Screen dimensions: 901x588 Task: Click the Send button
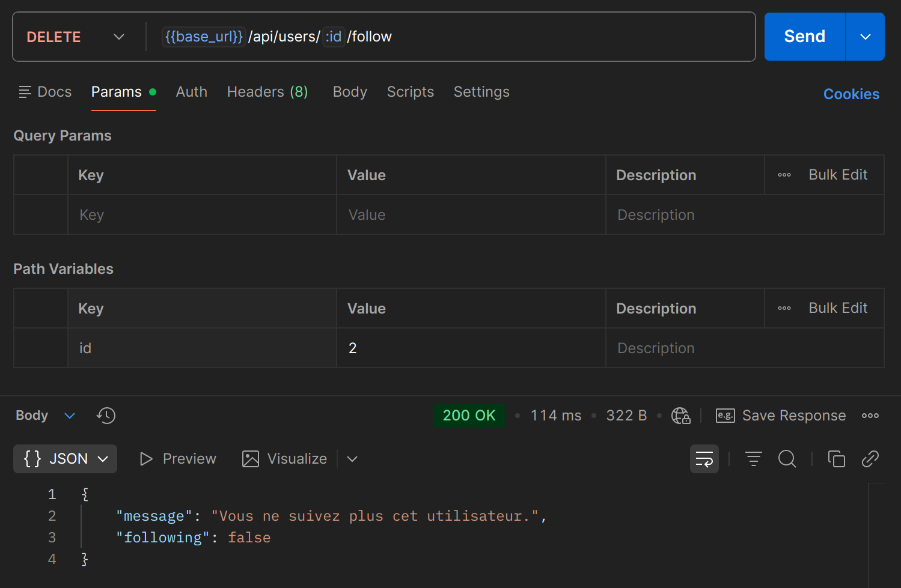(804, 37)
